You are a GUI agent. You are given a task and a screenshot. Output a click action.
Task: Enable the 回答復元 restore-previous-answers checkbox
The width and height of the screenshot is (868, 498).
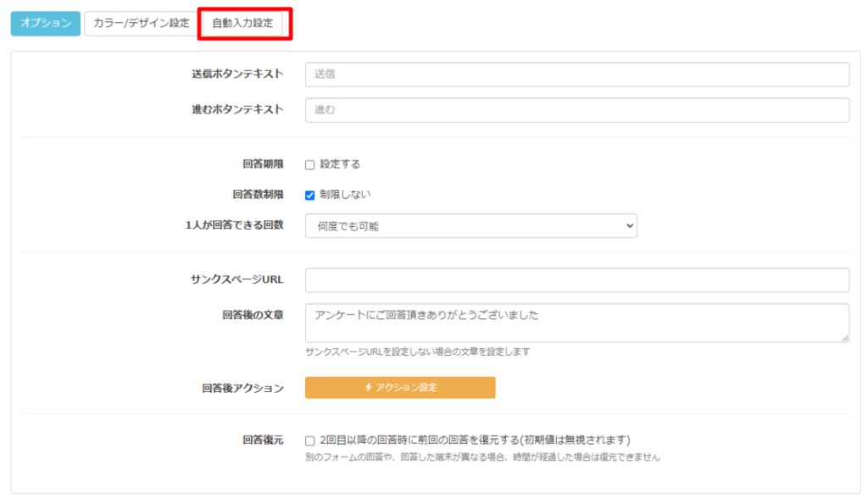click(310, 441)
